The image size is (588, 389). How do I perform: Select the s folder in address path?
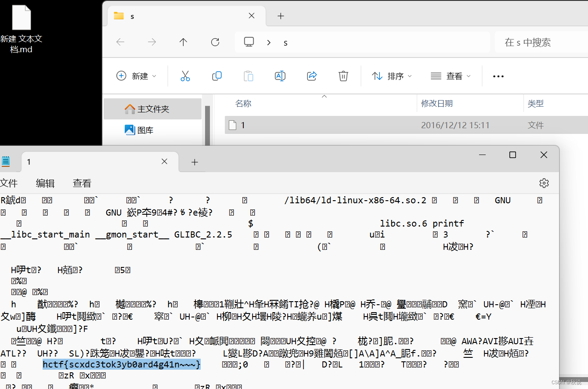click(x=285, y=43)
